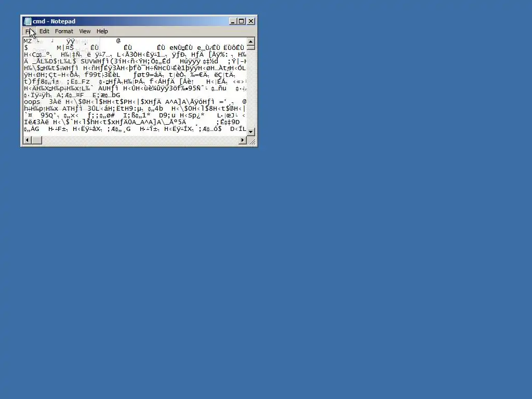Click the "MZ" text at the file start
This screenshot has width=532, height=399.
pyautogui.click(x=28, y=41)
